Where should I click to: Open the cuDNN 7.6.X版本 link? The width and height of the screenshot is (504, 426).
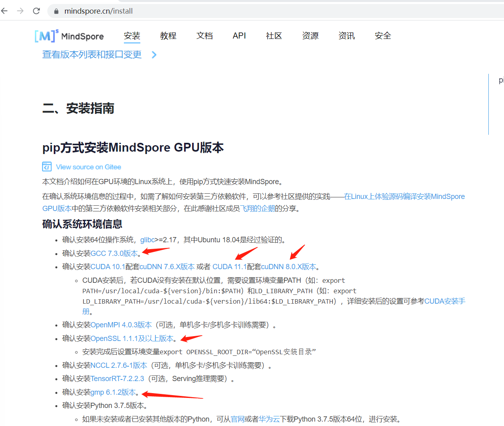point(167,267)
